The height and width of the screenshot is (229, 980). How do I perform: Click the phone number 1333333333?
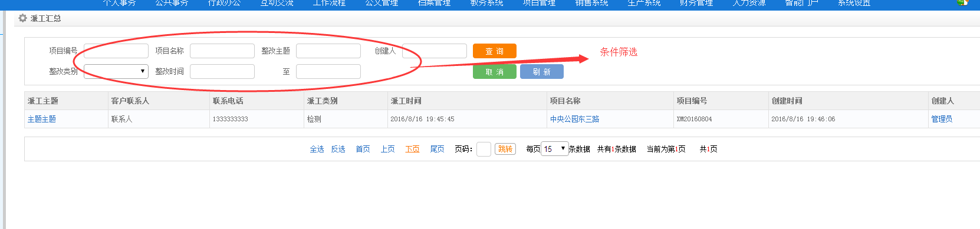231,119
